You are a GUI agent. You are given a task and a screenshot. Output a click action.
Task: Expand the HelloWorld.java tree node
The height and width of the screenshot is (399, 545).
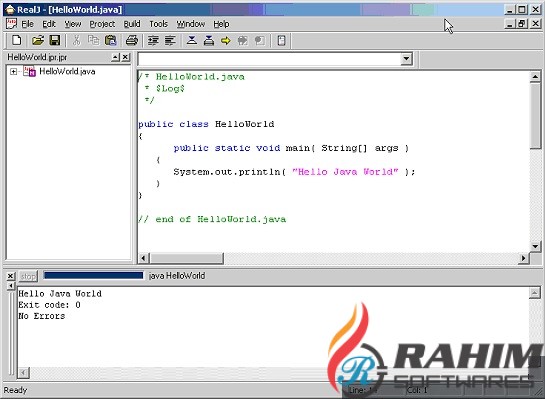click(x=13, y=72)
